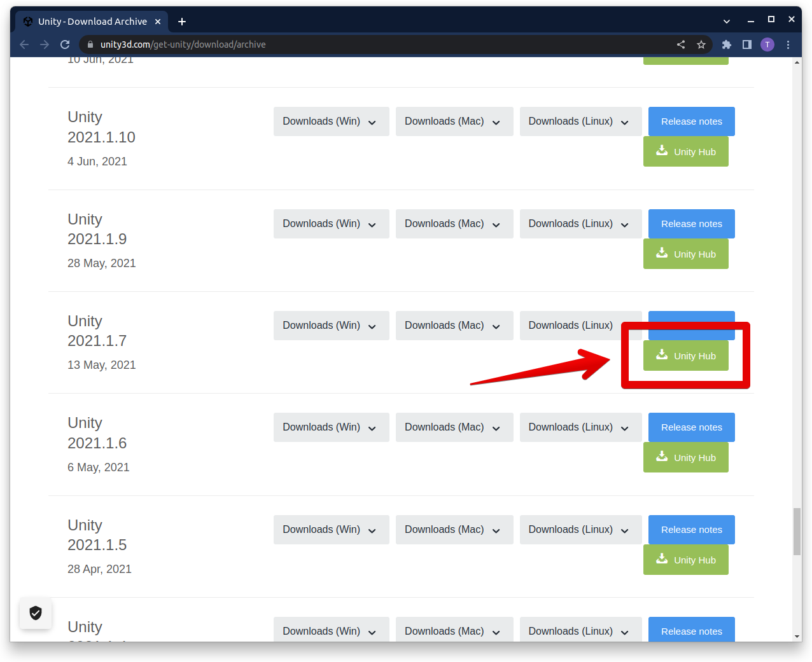Select the 'Unity 2021.1.9' version heading
Image resolution: width=812 pixels, height=662 pixels.
tap(97, 229)
